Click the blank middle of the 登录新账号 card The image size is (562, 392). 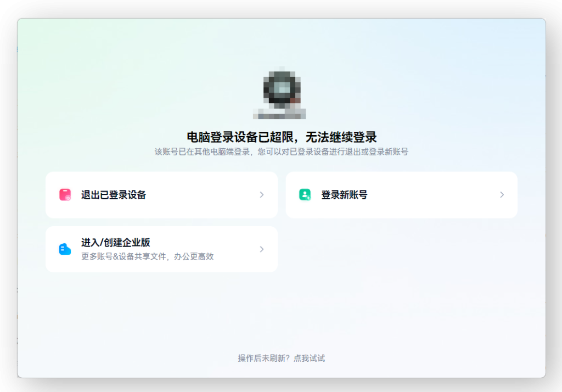(x=428, y=195)
